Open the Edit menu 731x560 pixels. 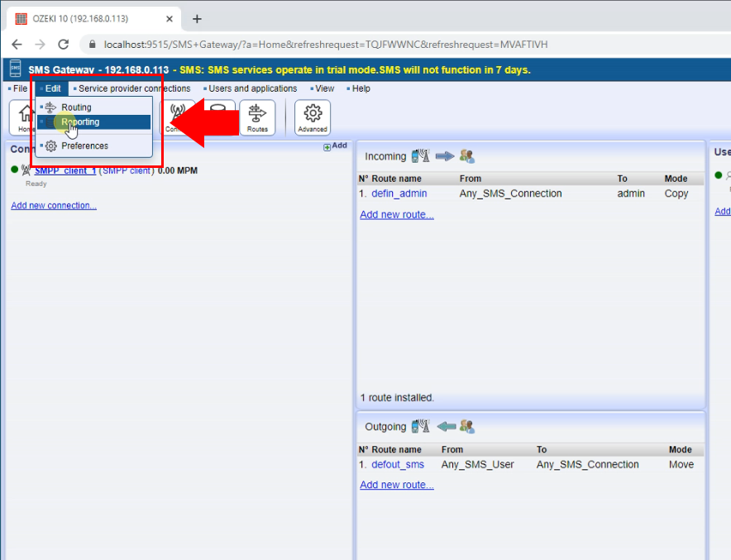(x=51, y=89)
